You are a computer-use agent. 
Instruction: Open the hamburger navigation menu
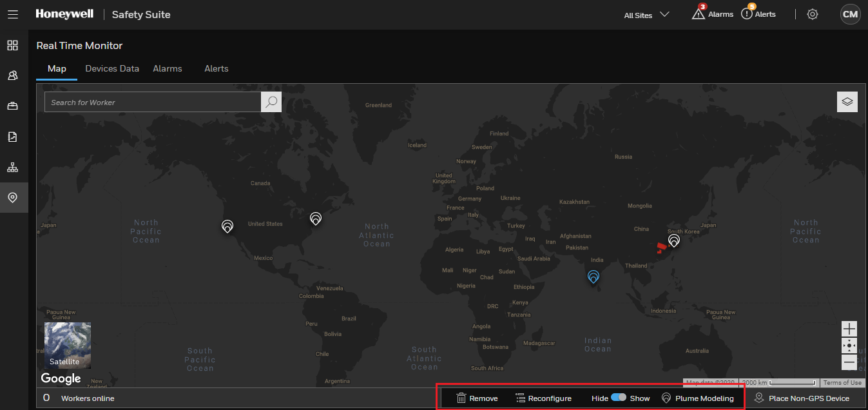tap(13, 14)
